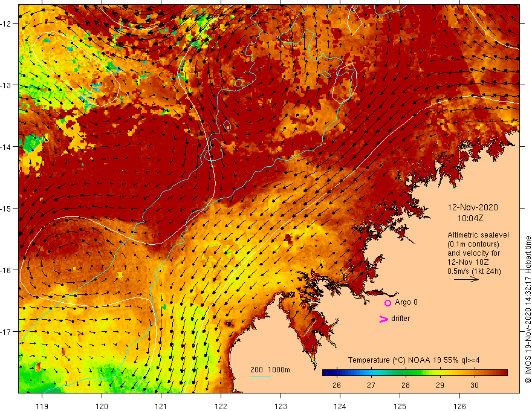Click the '12-Nov 10Z' caption line
The width and height of the screenshot is (532, 411).
click(x=467, y=262)
